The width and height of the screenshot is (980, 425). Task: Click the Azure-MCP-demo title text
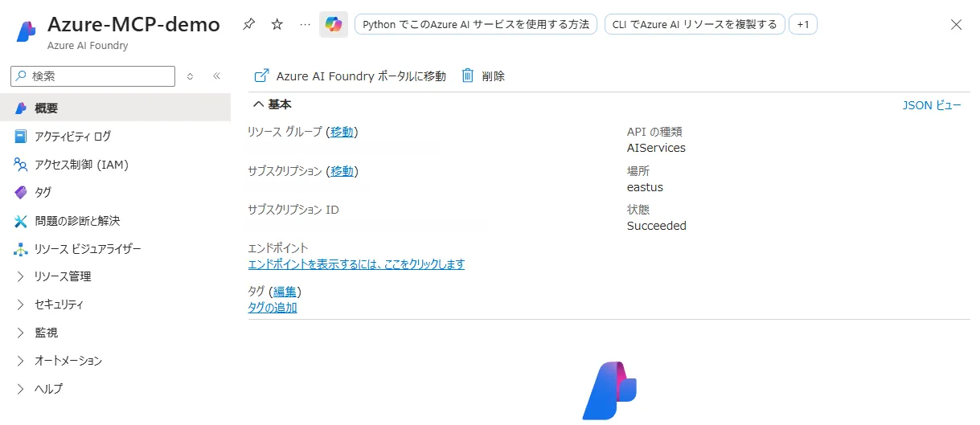tap(133, 24)
